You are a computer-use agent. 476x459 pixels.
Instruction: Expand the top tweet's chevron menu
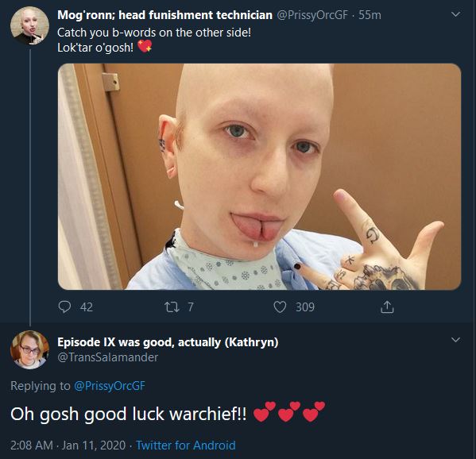(x=456, y=14)
